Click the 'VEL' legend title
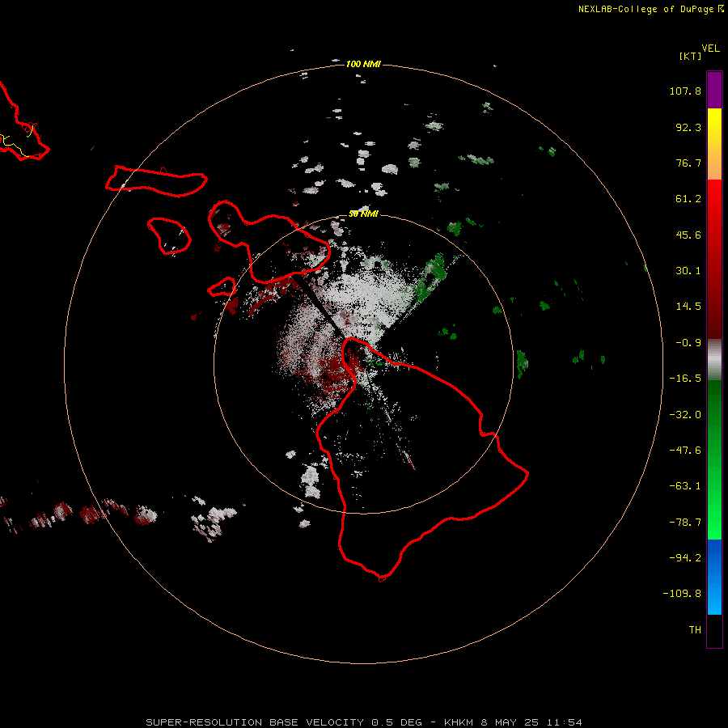Image resolution: width=728 pixels, height=728 pixels. tap(710, 49)
